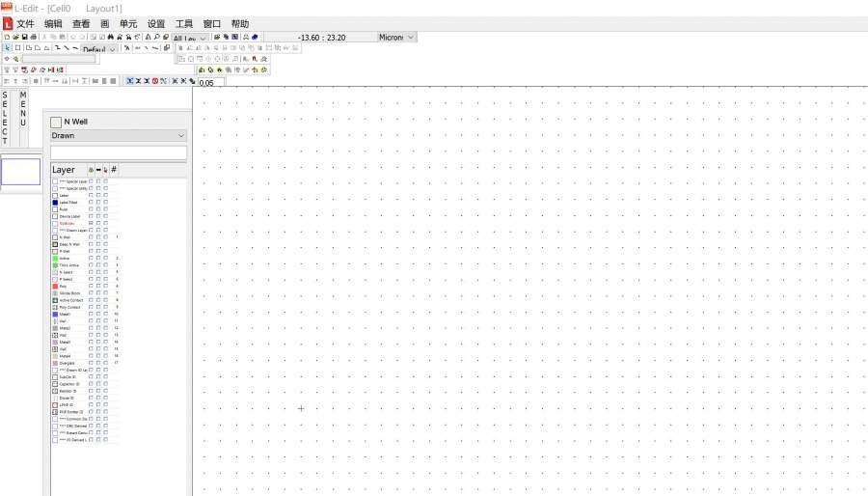Toggle second checkbox of Active row
The width and height of the screenshot is (868, 496).
98,258
